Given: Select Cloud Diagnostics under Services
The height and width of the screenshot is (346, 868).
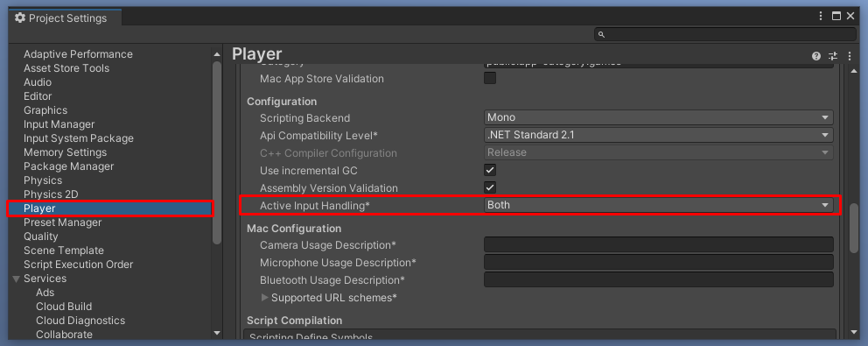Looking at the screenshot, I should 80,321.
